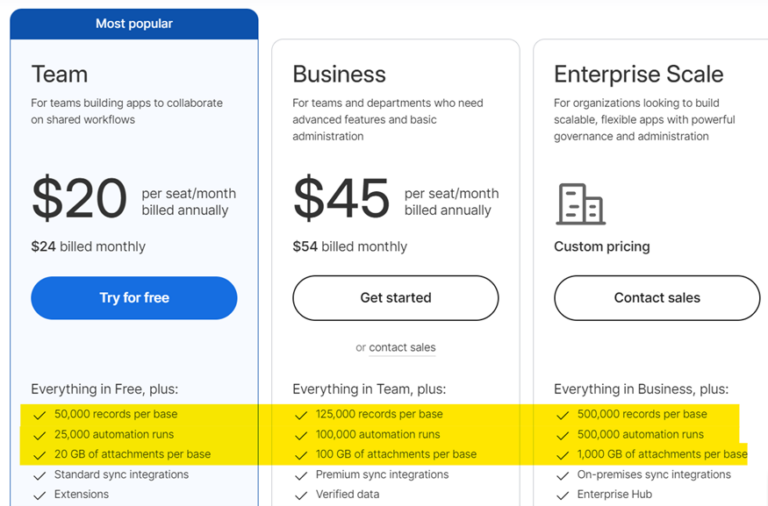Click checkmark beside Enterprise Hub
768x506 pixels.
coord(563,495)
